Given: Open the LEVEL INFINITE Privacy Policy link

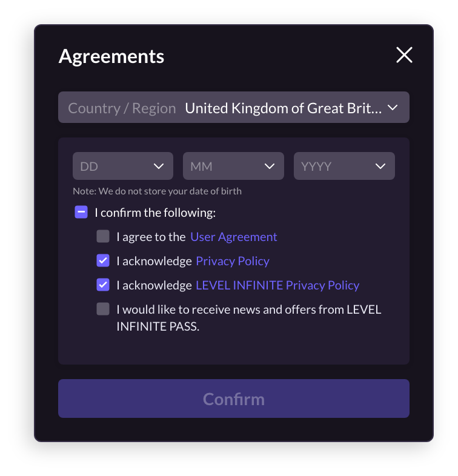Looking at the screenshot, I should (x=277, y=285).
